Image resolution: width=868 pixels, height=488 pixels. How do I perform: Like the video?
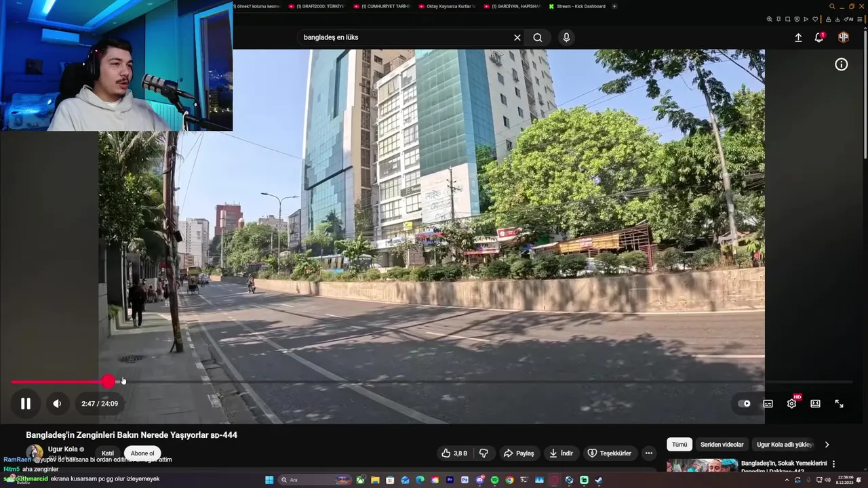point(454,453)
